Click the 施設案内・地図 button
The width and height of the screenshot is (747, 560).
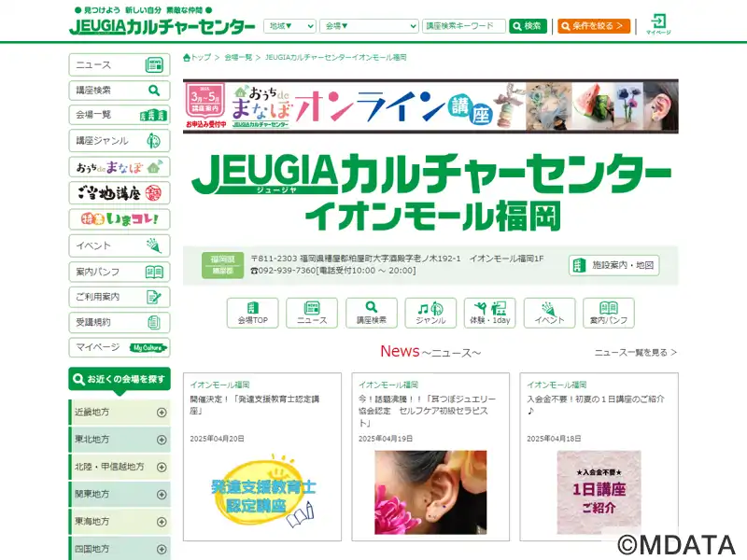pos(613,265)
